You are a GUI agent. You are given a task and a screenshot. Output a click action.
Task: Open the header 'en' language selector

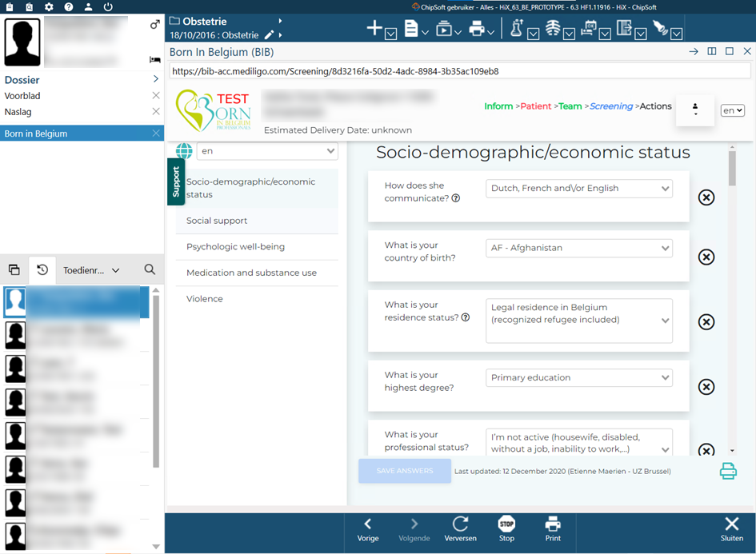click(732, 110)
